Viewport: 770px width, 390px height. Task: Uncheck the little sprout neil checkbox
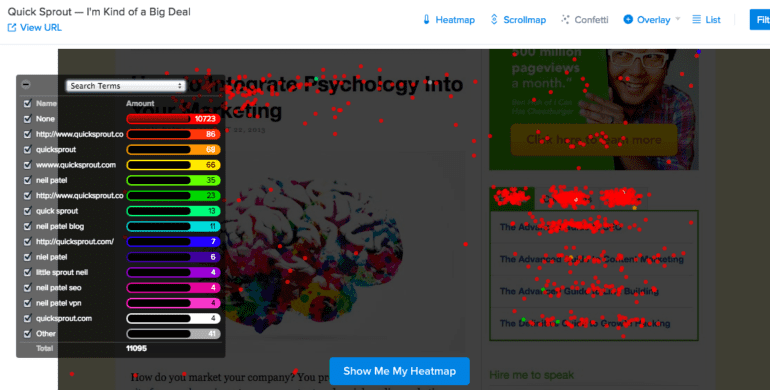(28, 272)
